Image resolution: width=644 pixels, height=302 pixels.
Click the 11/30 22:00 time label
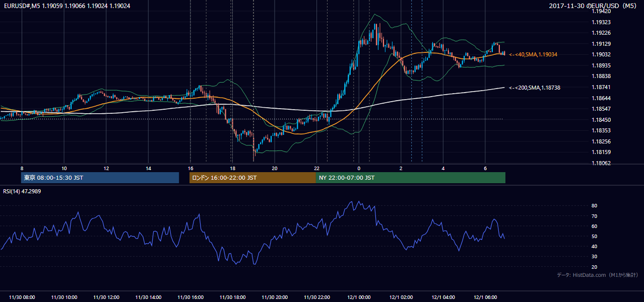click(x=317, y=297)
